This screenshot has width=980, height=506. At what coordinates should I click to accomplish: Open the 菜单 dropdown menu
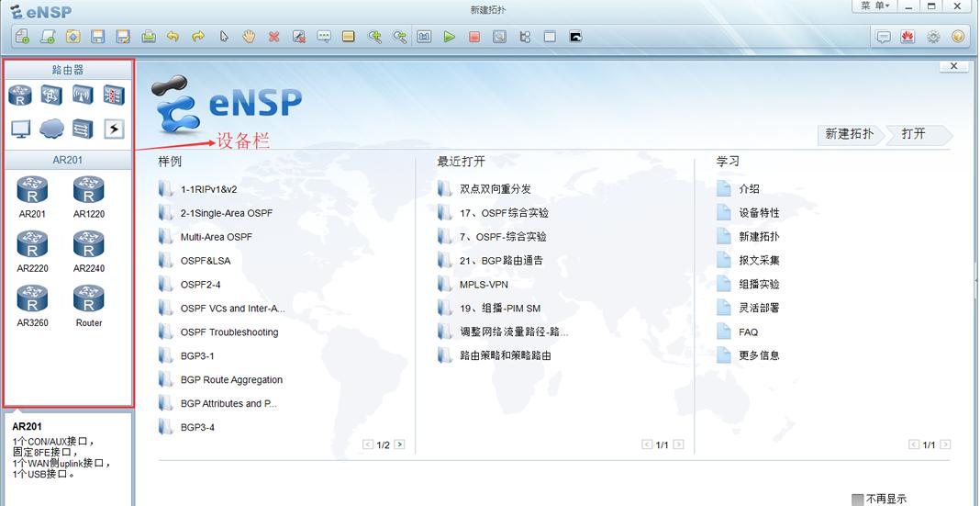pyautogui.click(x=874, y=6)
